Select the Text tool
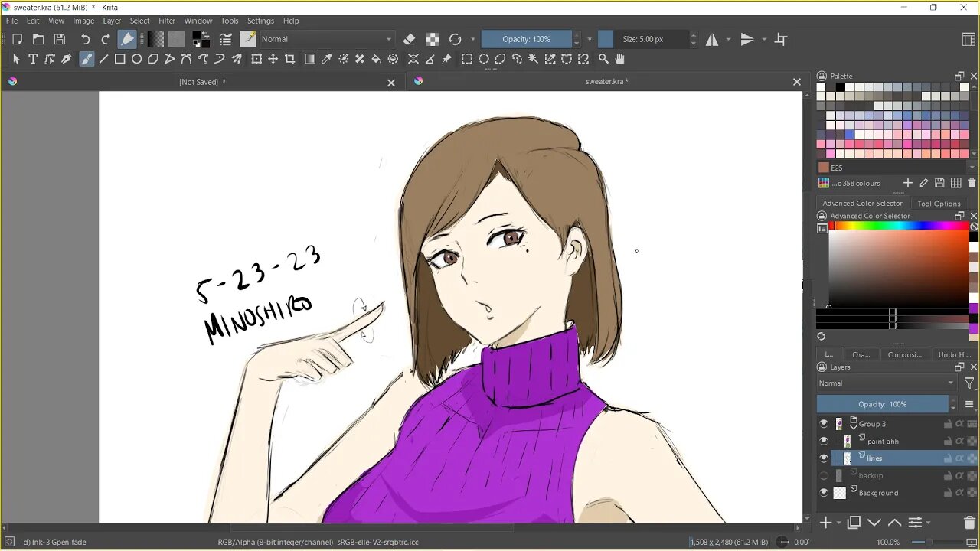The height and width of the screenshot is (551, 980). tap(33, 59)
